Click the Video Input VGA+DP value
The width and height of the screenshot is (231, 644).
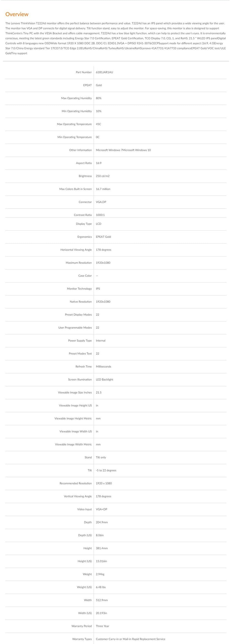(x=102, y=509)
